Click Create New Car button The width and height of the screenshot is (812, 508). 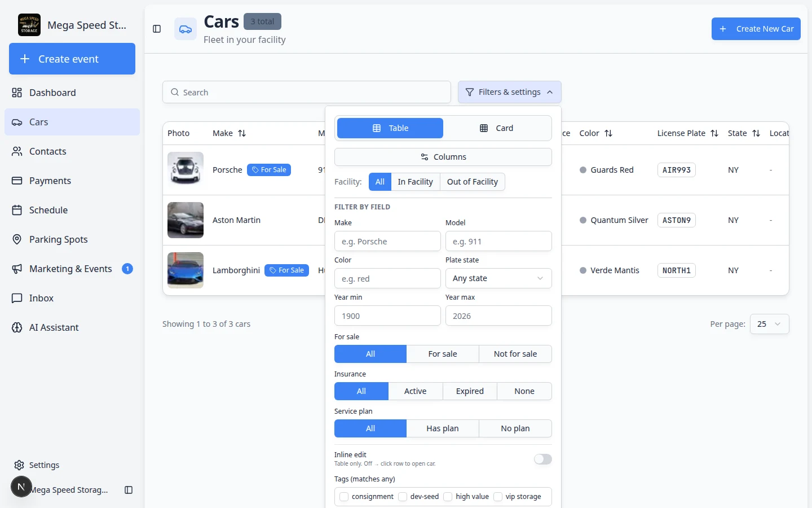[756, 29]
